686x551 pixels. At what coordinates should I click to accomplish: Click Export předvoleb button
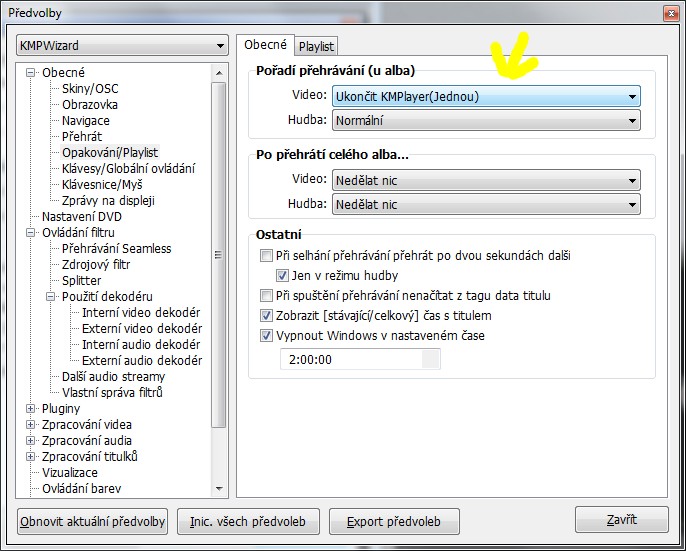(394, 521)
